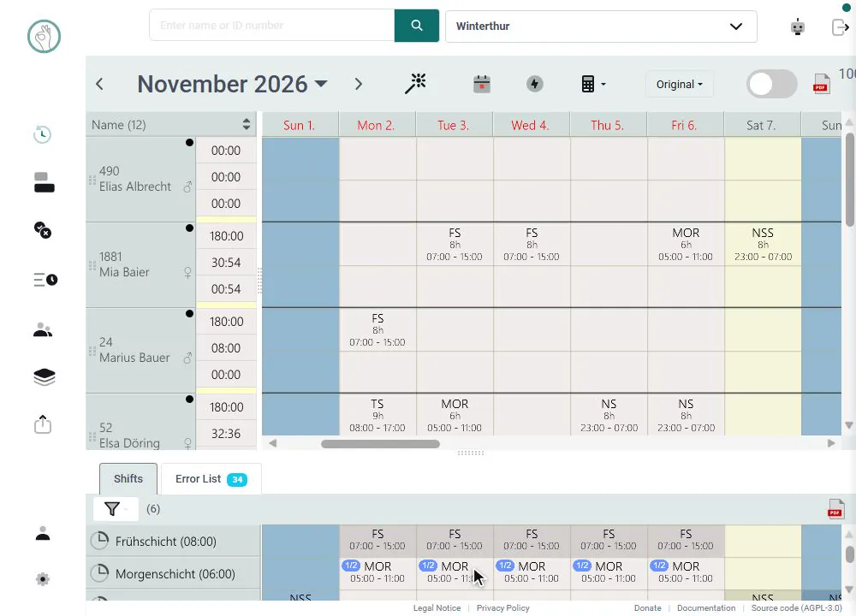856x616 pixels.
Task: Click the magic wand auto-plan icon
Action: (x=415, y=84)
